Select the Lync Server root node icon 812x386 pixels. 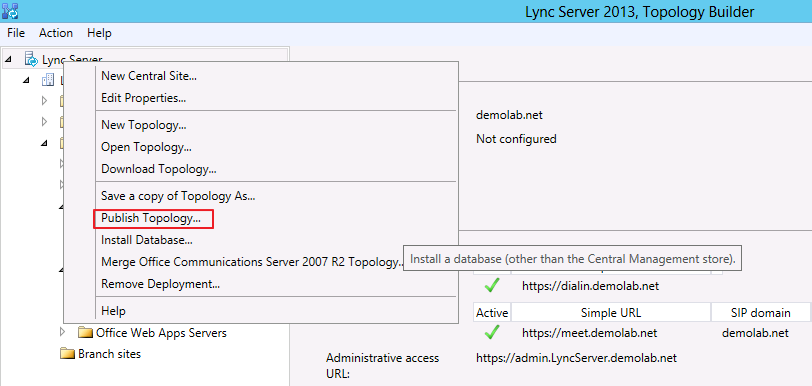(32, 60)
